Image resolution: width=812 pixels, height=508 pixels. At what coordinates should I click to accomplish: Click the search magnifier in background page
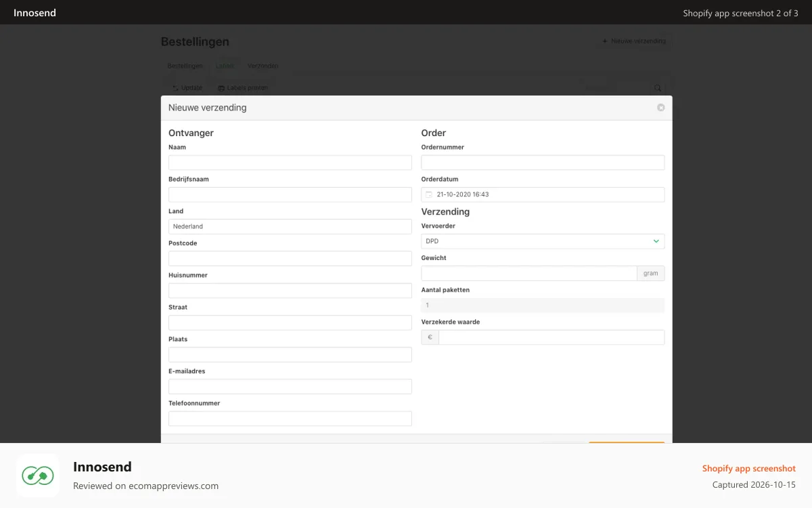pos(657,88)
